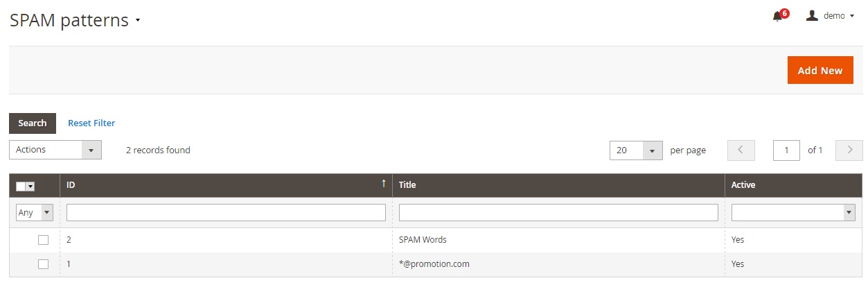Go to the next page arrow
The width and height of the screenshot is (868, 285).
click(x=849, y=150)
